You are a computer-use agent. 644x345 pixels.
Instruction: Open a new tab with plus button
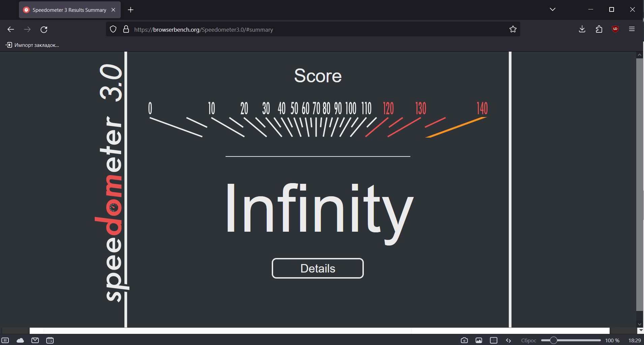pyautogui.click(x=131, y=10)
